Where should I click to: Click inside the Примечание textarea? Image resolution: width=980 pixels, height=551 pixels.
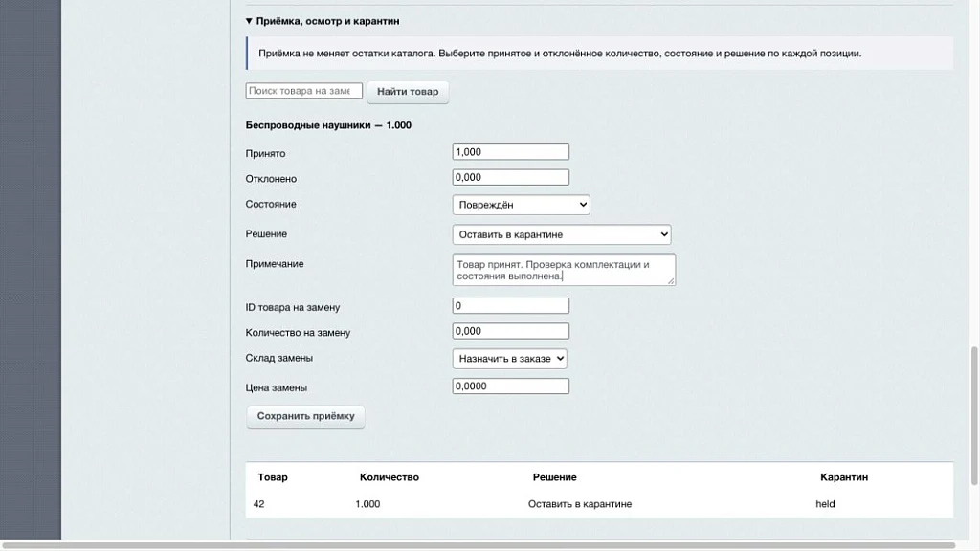pos(564,270)
